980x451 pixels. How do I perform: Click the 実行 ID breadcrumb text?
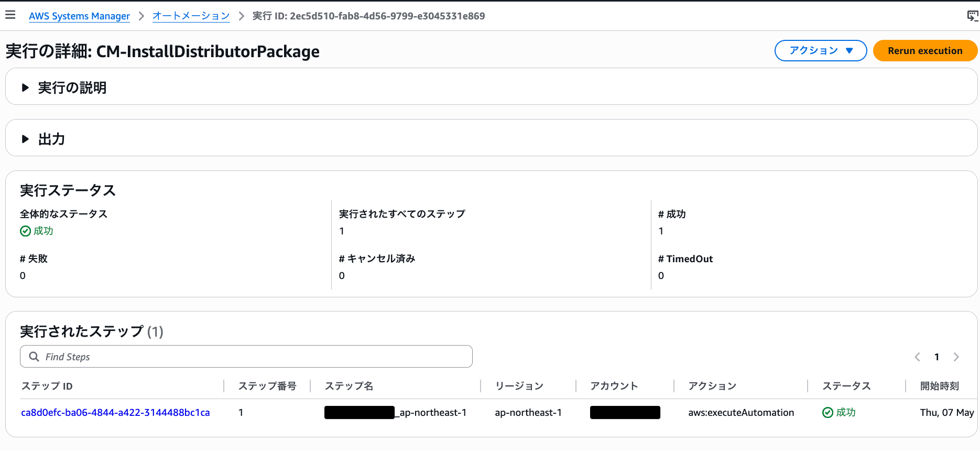[x=368, y=16]
